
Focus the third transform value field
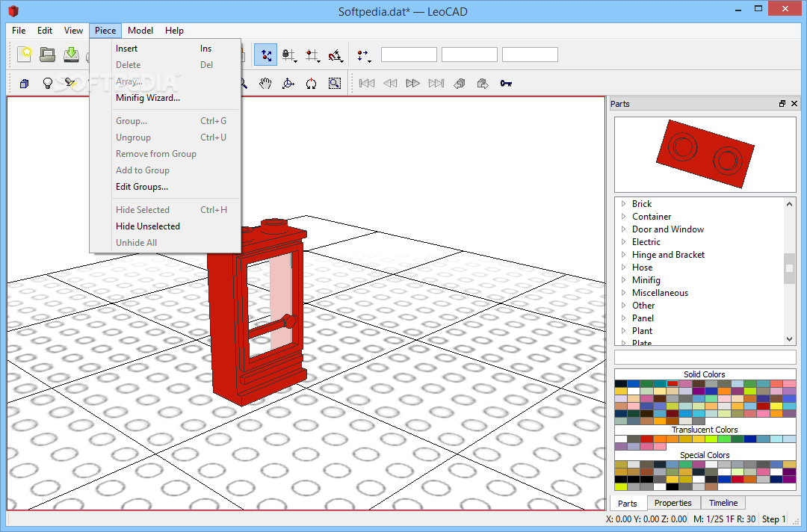530,55
